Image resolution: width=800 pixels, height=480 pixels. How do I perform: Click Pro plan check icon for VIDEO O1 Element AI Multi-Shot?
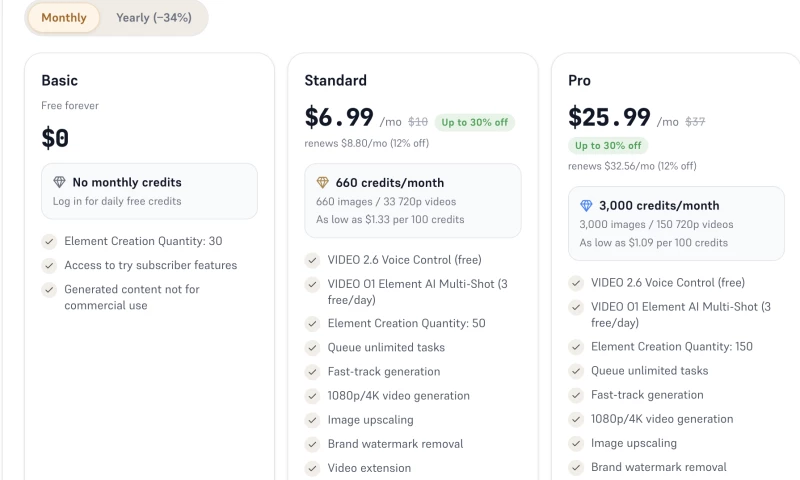pos(576,307)
